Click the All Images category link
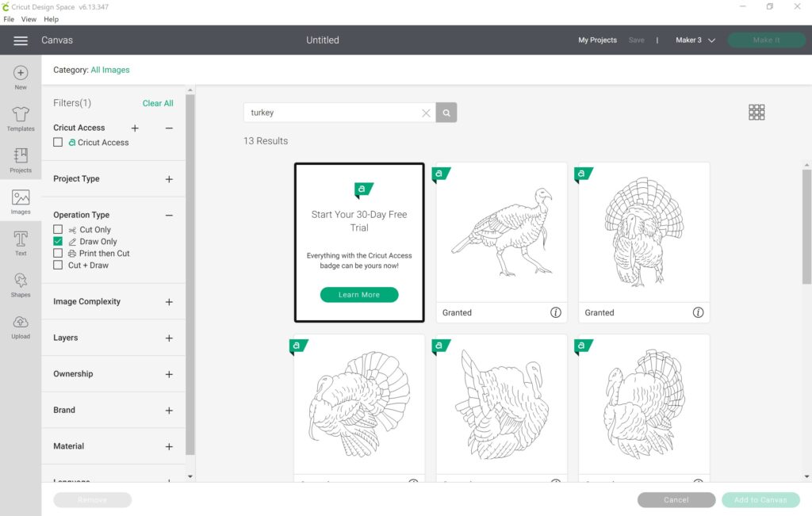 tap(110, 70)
